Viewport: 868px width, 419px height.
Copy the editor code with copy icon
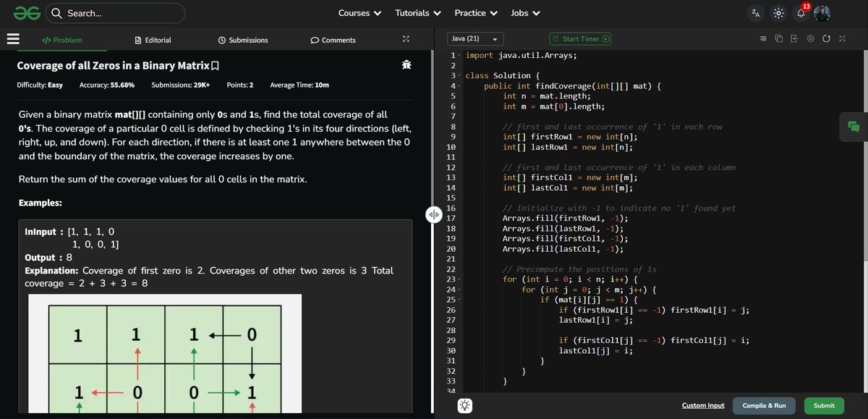pos(779,38)
